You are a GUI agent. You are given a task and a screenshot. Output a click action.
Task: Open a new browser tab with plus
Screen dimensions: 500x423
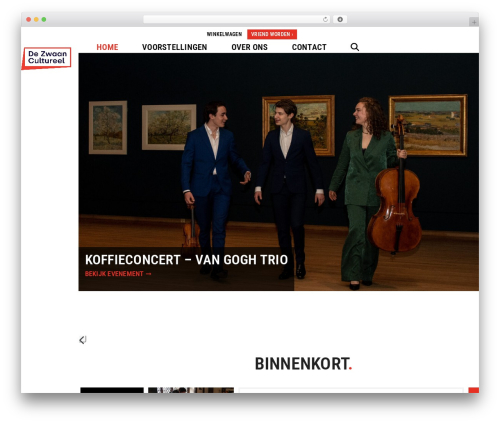click(474, 22)
